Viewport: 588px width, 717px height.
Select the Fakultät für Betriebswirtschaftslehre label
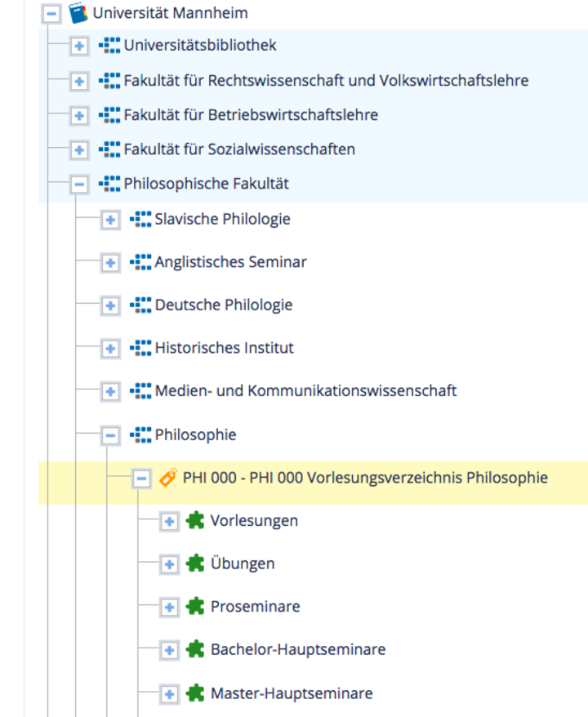tap(251, 115)
